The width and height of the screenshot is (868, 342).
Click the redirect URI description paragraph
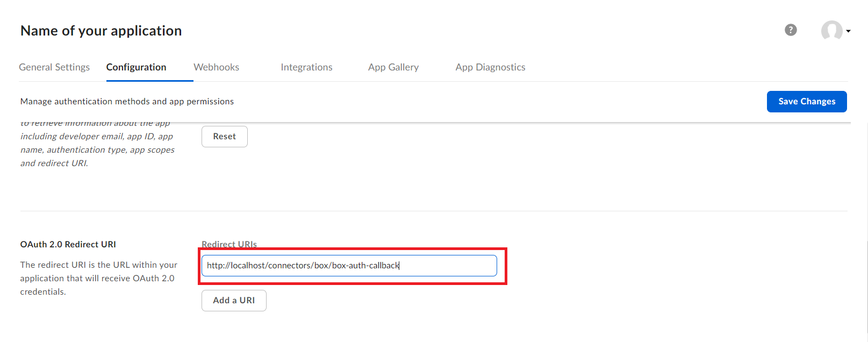click(x=98, y=278)
